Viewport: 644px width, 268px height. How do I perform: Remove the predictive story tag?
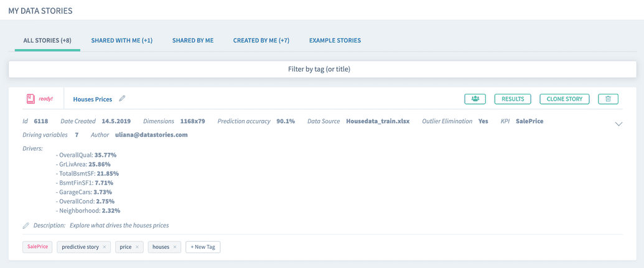105,247
